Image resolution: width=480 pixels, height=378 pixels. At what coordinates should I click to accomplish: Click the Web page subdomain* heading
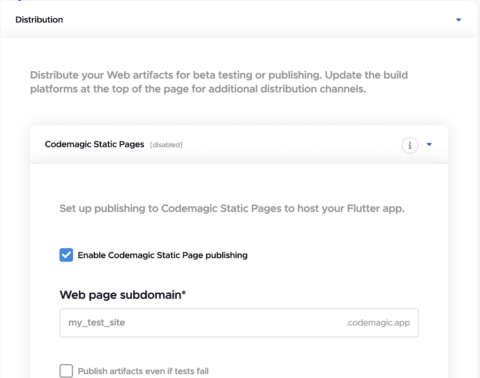(x=123, y=295)
